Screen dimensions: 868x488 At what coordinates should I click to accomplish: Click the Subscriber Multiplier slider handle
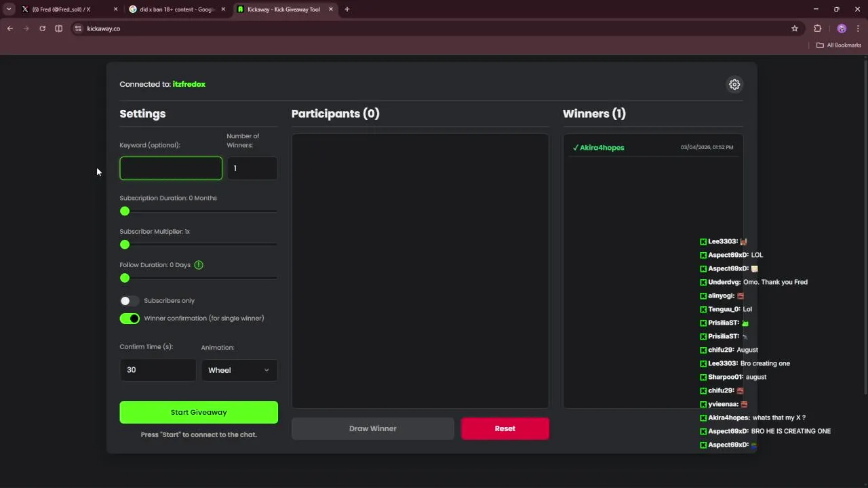[x=125, y=245]
